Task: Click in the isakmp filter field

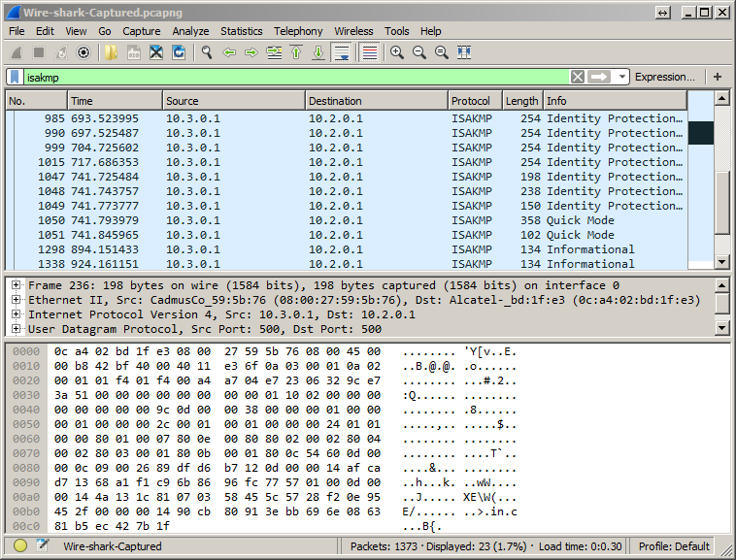Action: point(296,77)
